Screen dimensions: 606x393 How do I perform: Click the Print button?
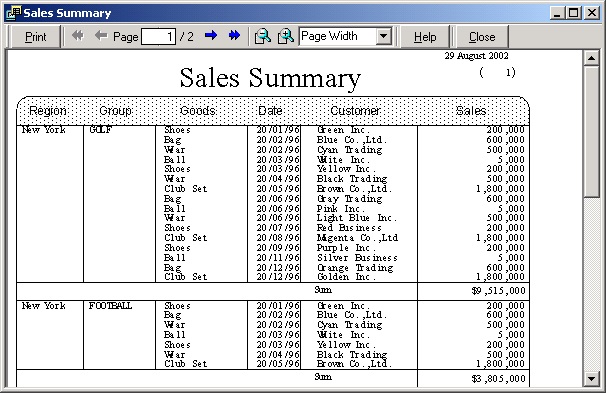click(x=35, y=37)
